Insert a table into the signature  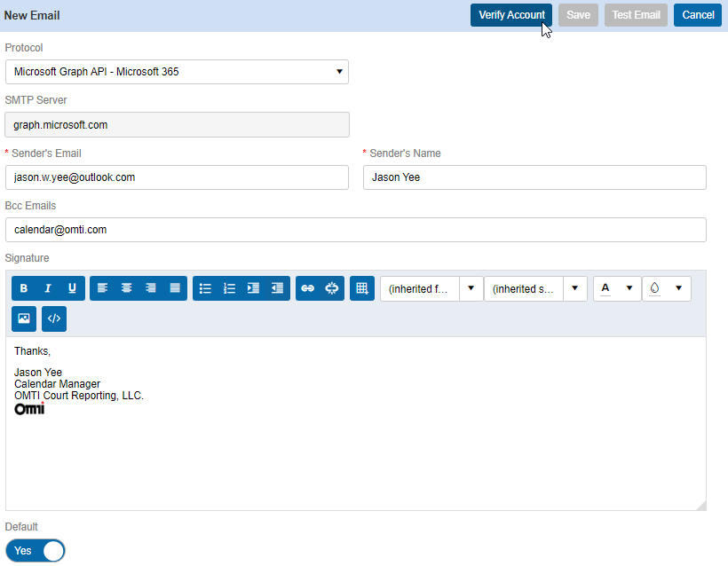(x=362, y=288)
